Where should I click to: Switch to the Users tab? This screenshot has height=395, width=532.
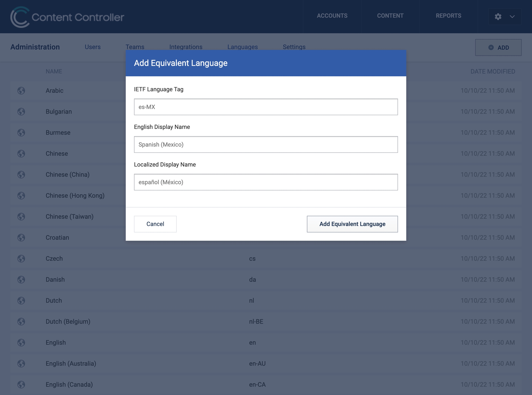click(x=93, y=47)
